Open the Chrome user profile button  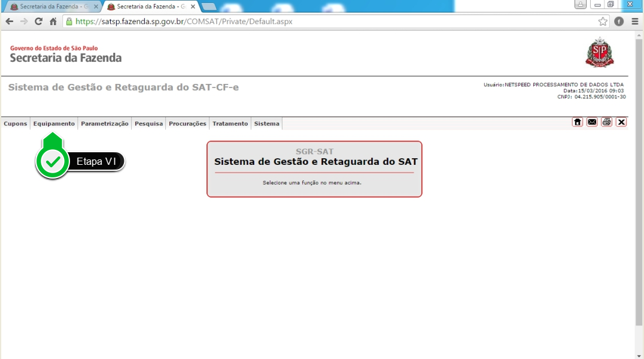point(581,5)
